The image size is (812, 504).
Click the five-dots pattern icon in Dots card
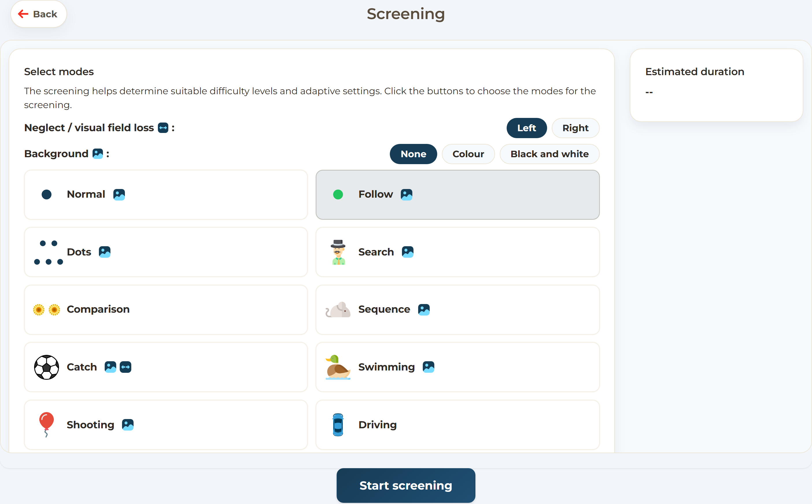[48, 252]
